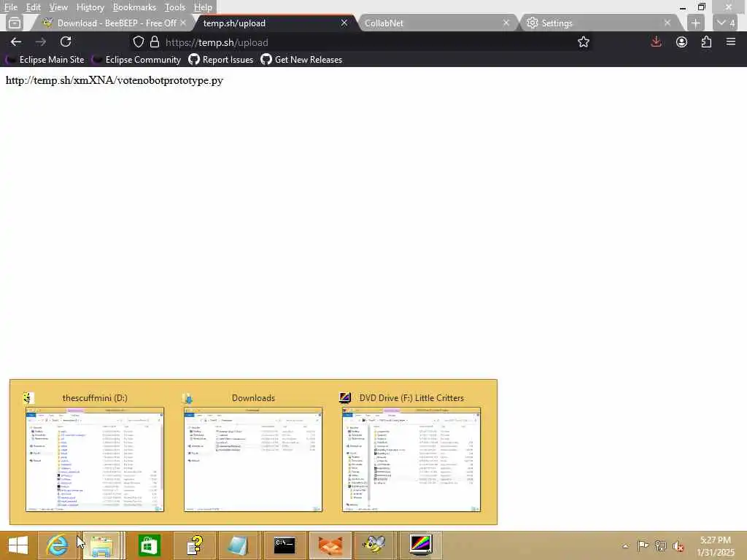Viewport: 747px width, 560px height.
Task: Click File Explorer taskbar icon
Action: (101, 545)
